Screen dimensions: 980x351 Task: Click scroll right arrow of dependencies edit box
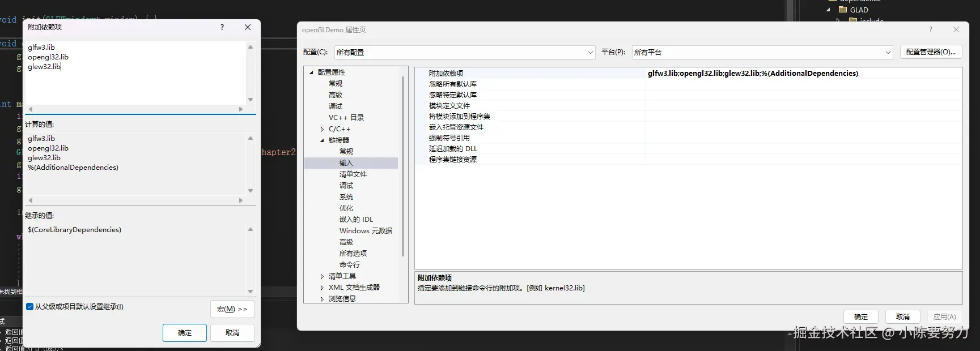tap(241, 109)
